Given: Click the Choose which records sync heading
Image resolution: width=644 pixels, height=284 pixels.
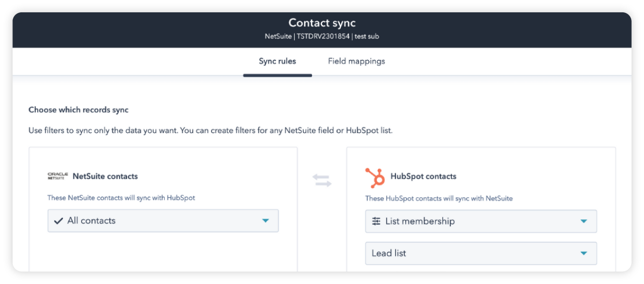Looking at the screenshot, I should pos(78,110).
